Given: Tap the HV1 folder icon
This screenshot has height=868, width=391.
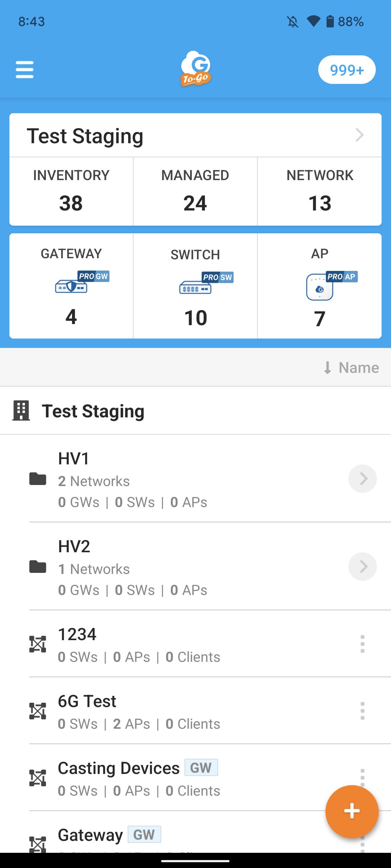Looking at the screenshot, I should click(x=38, y=479).
